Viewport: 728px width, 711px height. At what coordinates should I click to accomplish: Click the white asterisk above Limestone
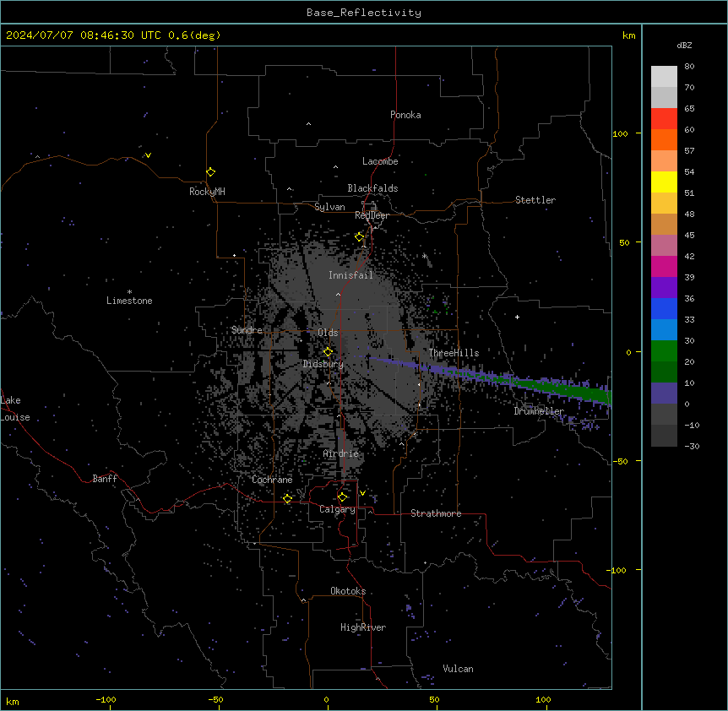129,291
